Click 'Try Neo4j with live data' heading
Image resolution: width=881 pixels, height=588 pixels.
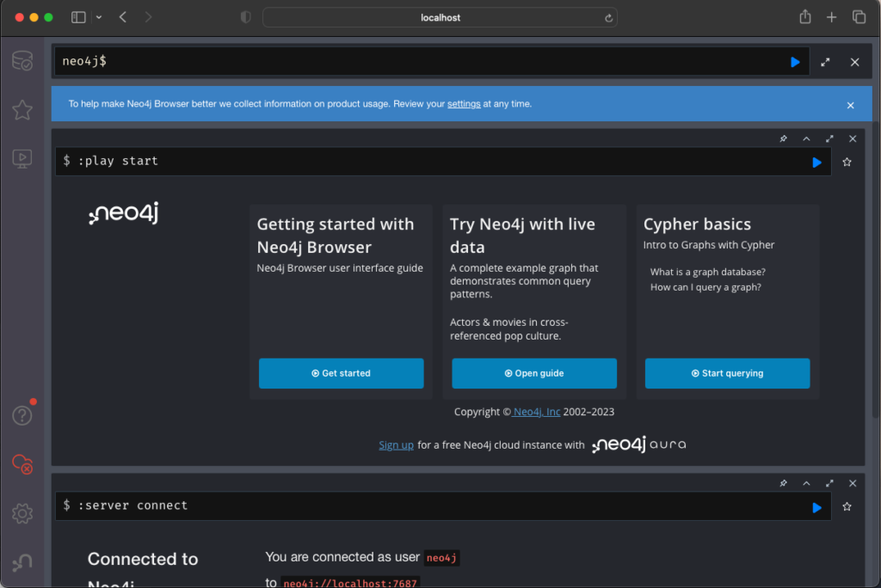(x=522, y=236)
